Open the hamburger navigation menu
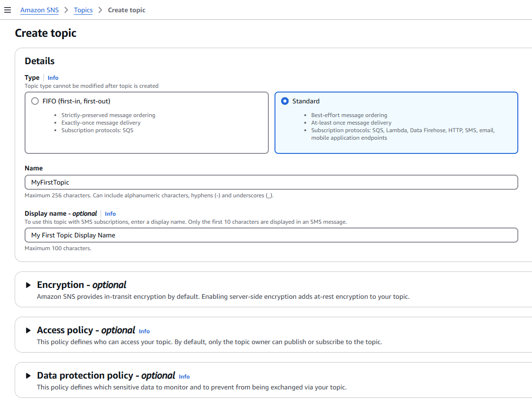 8,10
